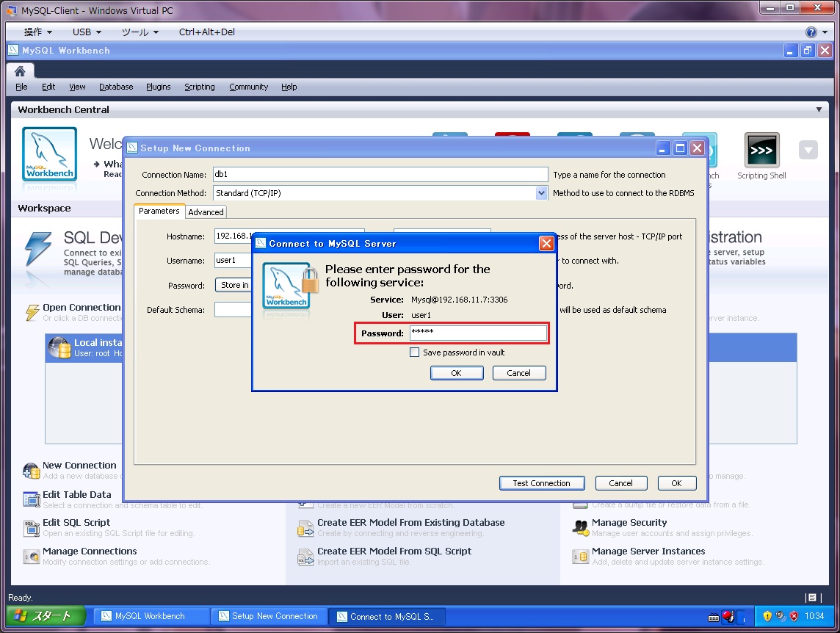Open the Help menu
This screenshot has height=633, width=840.
[289, 87]
